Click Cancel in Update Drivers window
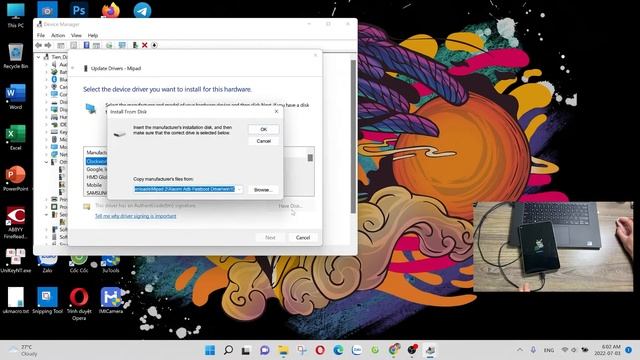 coord(303,237)
